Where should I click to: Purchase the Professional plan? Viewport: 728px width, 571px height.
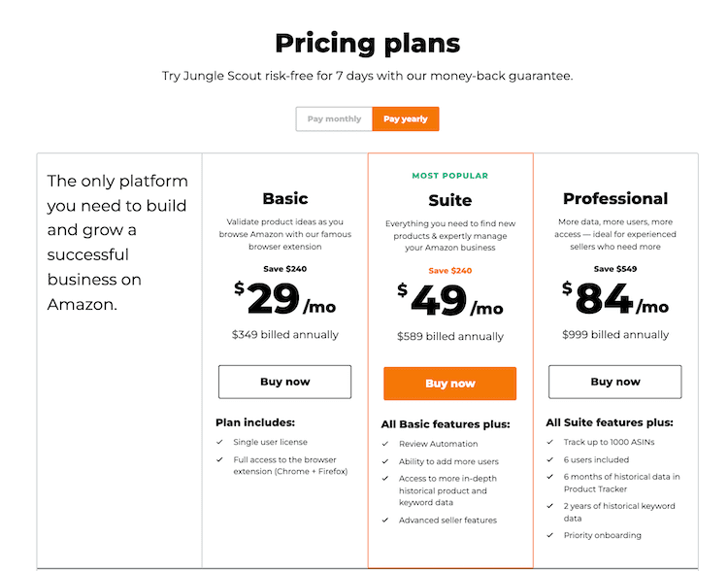(x=615, y=382)
